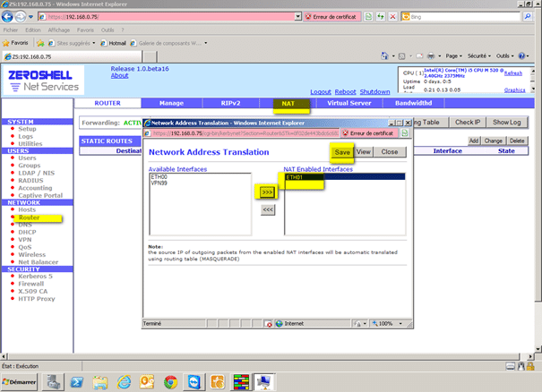Click the main browser address field

pos(170,17)
